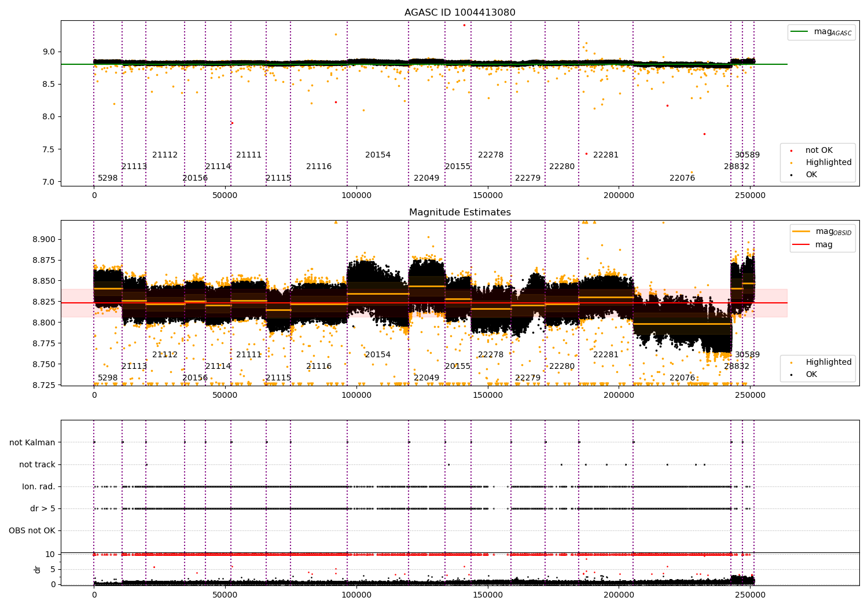Click the 'dr > 5' axis label
The height and width of the screenshot is (608, 868).
coord(43,508)
